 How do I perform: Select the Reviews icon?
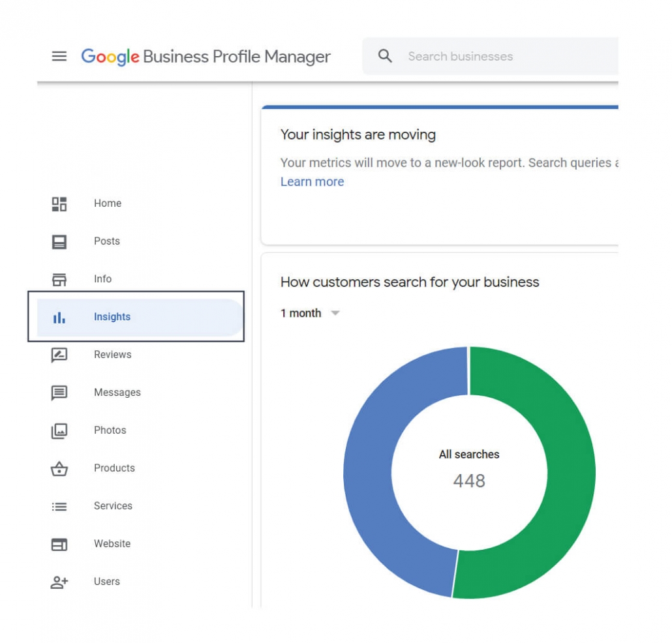tap(59, 355)
